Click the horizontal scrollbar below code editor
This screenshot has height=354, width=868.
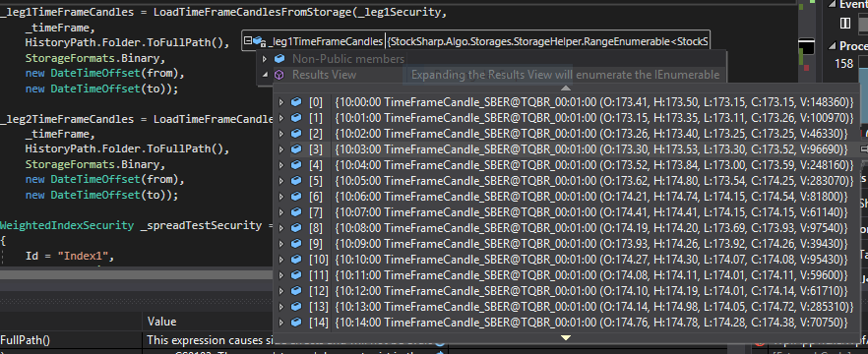137,275
